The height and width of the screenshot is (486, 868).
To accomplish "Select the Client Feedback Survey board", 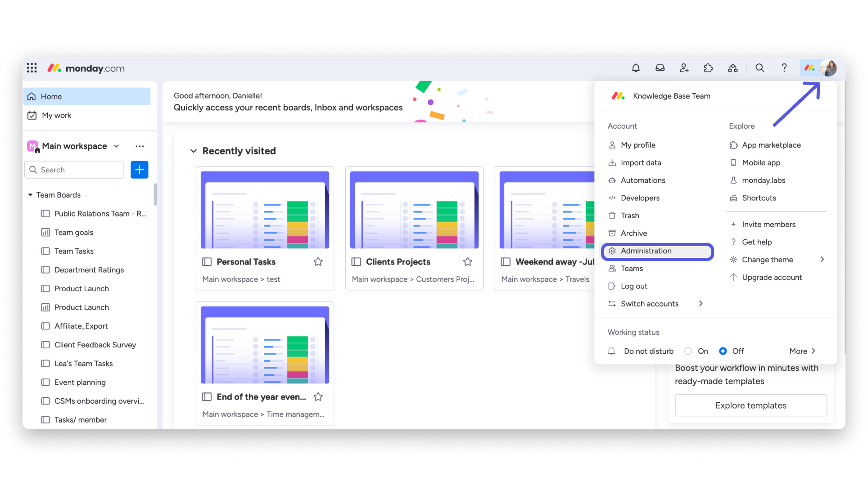I will click(x=95, y=345).
